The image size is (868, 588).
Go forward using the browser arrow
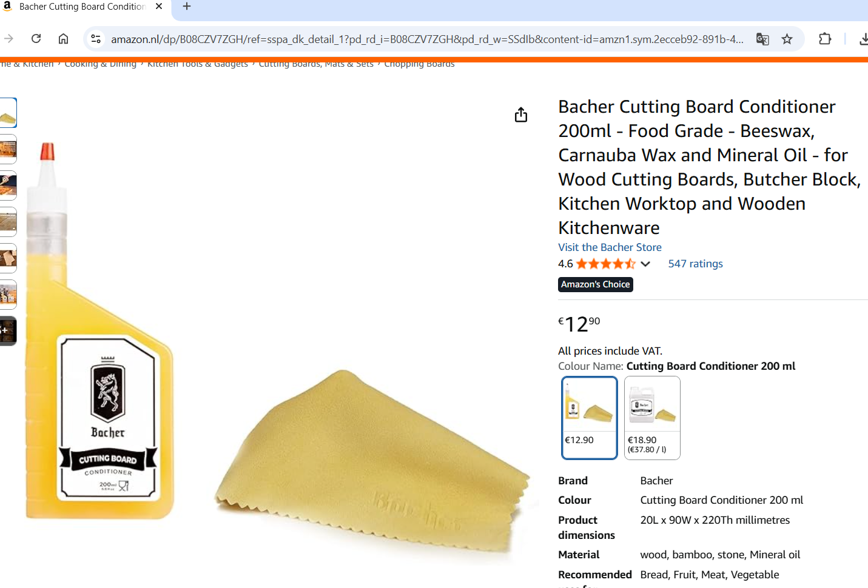tap(8, 39)
